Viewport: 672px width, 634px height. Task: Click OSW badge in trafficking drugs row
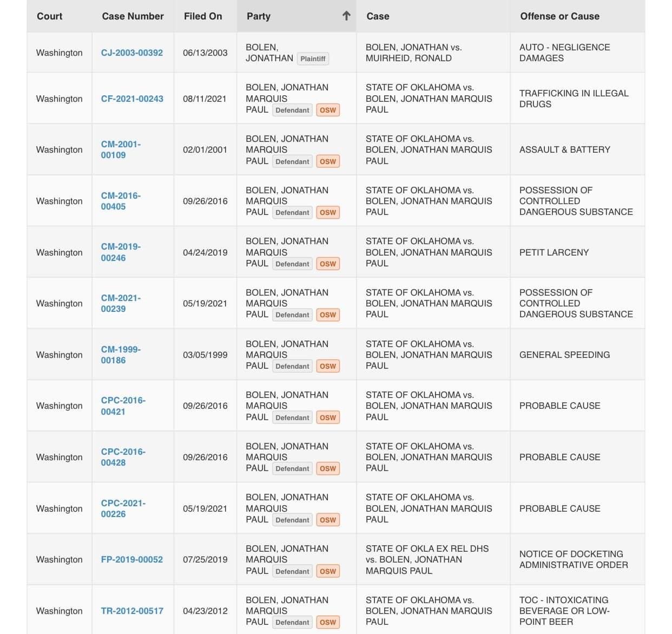point(328,110)
